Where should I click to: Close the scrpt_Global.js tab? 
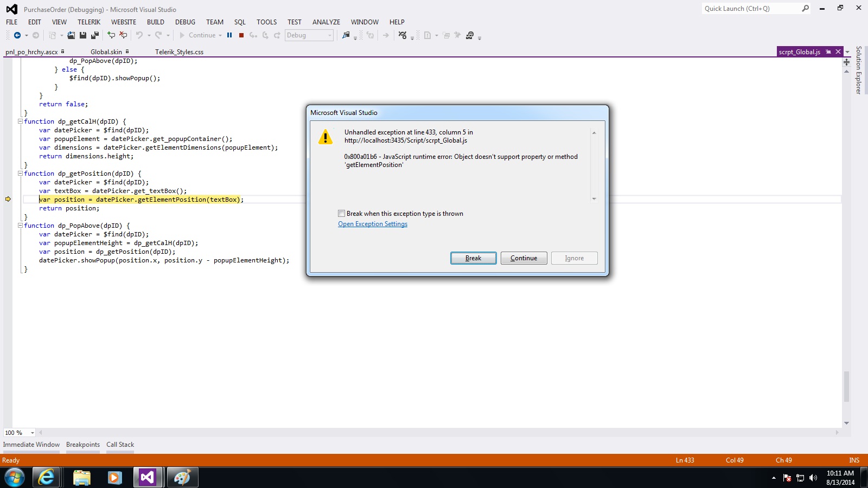[x=838, y=52]
